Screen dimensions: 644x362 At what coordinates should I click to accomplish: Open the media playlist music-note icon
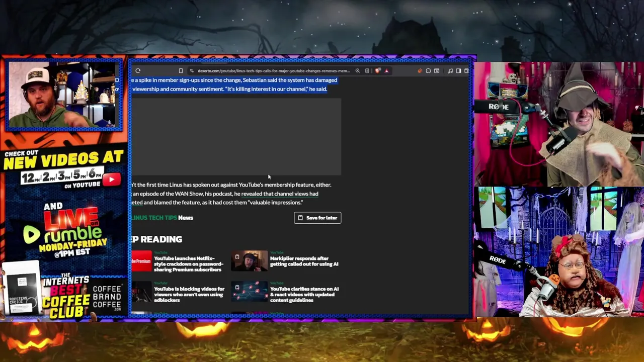(450, 71)
